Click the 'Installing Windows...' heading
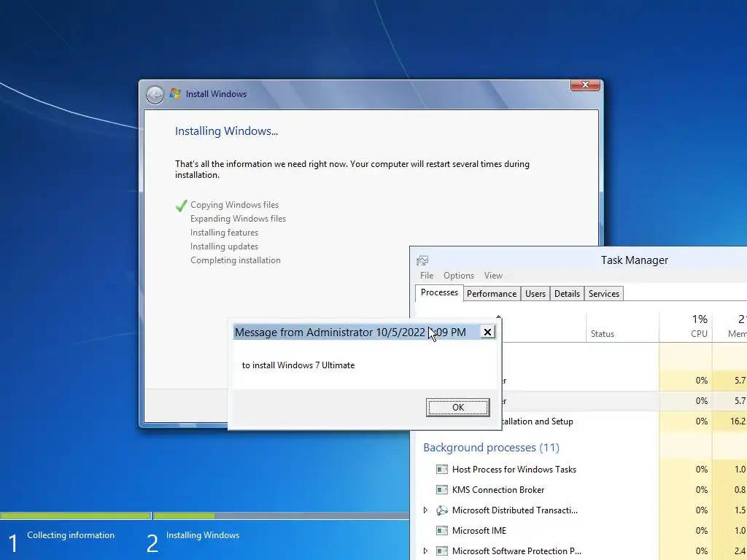The width and height of the screenshot is (747, 560). (226, 131)
